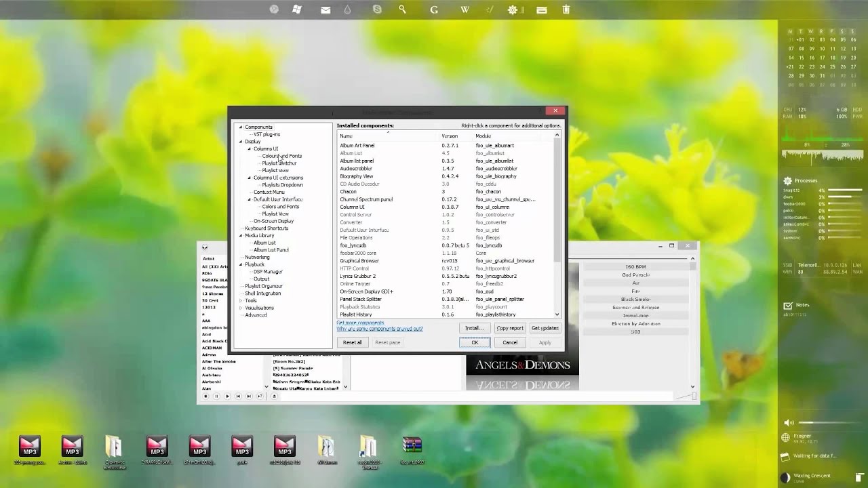This screenshot has width=868, height=488.
Task: Confirm preferences with the OK button
Action: pyautogui.click(x=475, y=342)
